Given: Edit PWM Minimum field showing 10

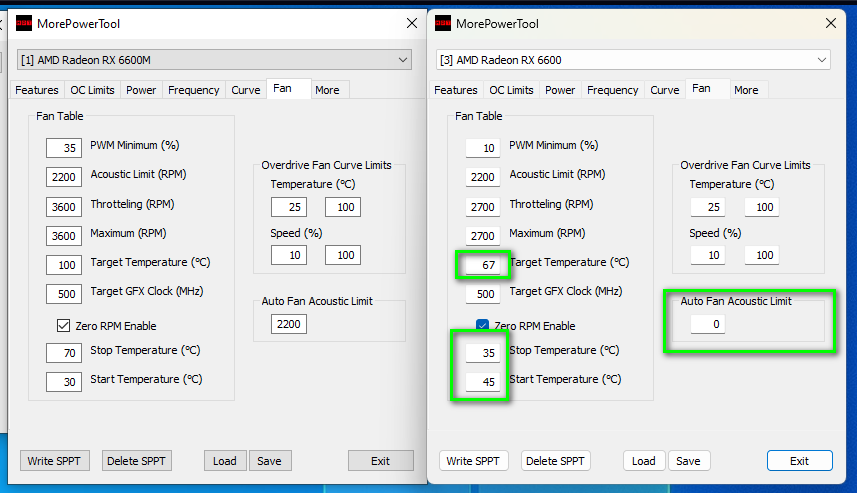Looking at the screenshot, I should click(483, 148).
